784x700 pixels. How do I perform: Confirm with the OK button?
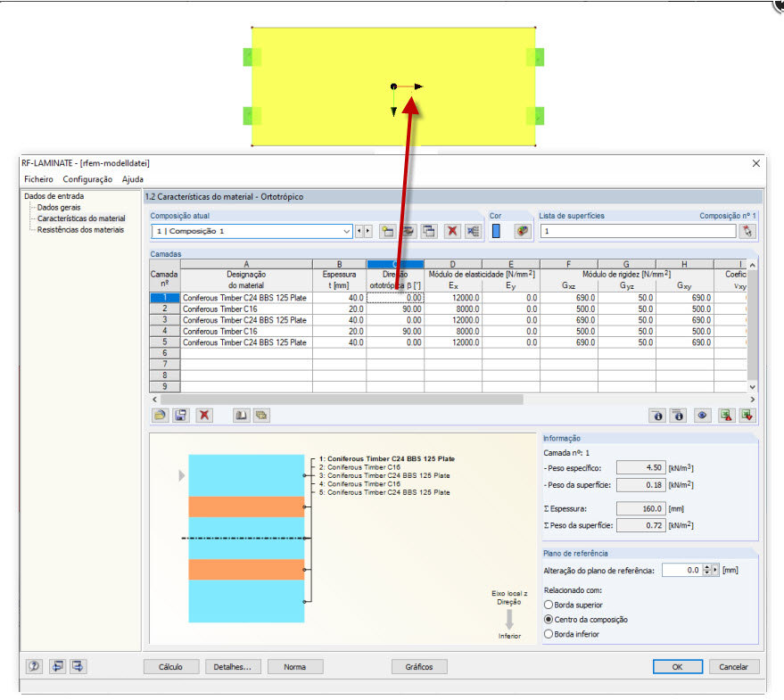click(678, 667)
